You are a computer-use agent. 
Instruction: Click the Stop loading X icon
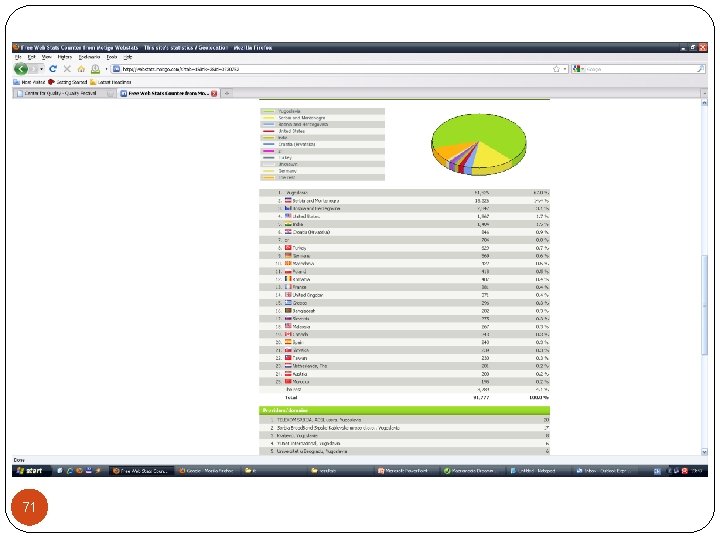(x=67, y=69)
